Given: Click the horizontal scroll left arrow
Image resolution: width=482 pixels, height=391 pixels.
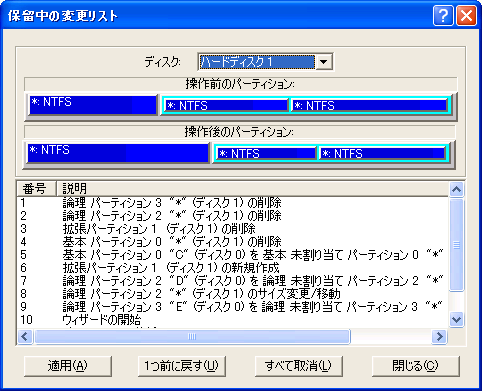Looking at the screenshot, I should [25, 336].
